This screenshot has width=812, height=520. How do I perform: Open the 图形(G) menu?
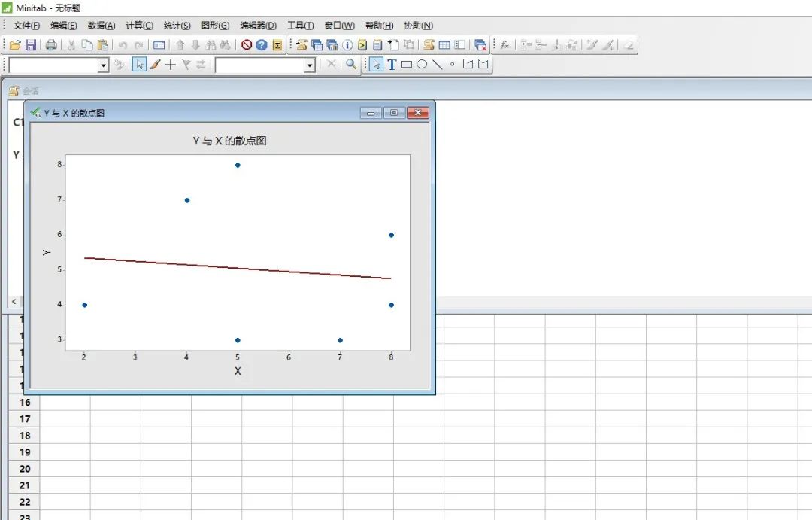point(216,26)
